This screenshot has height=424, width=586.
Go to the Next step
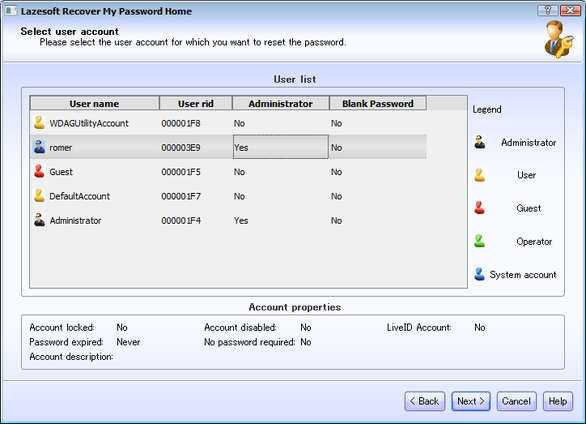[x=471, y=401]
